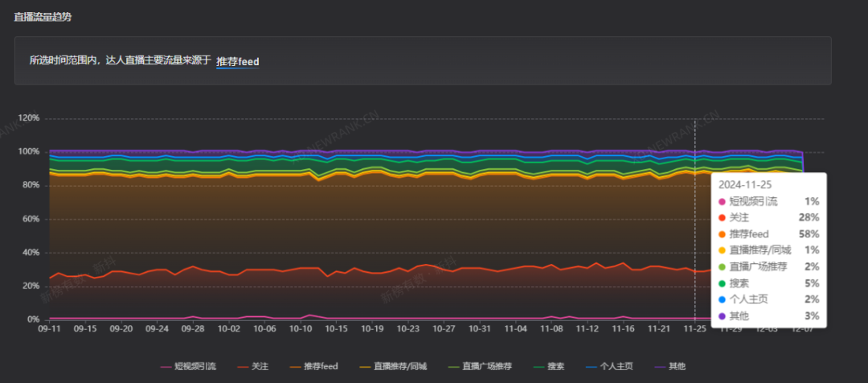
Task: Toggle the 其他 legend entry
Action: click(x=669, y=366)
